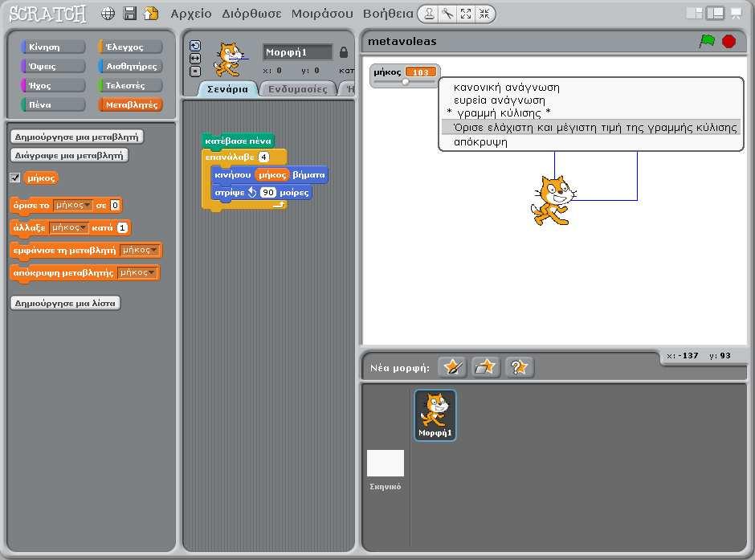Click the share project icon
755x560 pixels.
pyautogui.click(x=151, y=14)
